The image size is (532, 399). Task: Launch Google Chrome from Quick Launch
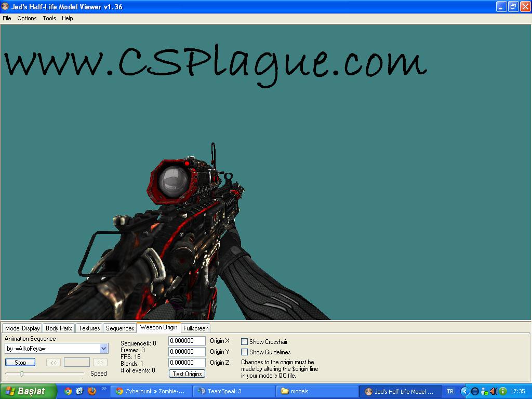(68, 391)
